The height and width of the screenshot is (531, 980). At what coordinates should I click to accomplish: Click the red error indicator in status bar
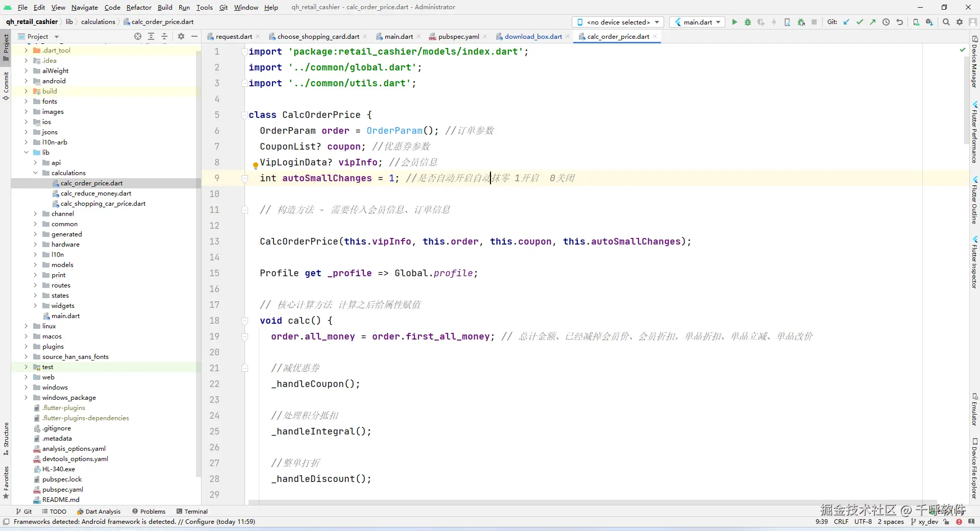tap(959, 522)
